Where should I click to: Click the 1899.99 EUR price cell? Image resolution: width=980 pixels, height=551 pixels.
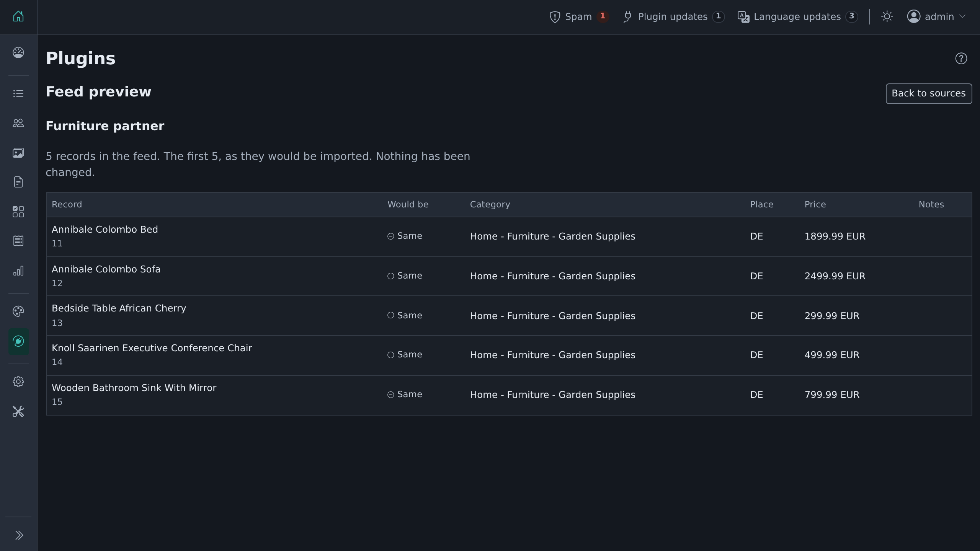tap(835, 236)
